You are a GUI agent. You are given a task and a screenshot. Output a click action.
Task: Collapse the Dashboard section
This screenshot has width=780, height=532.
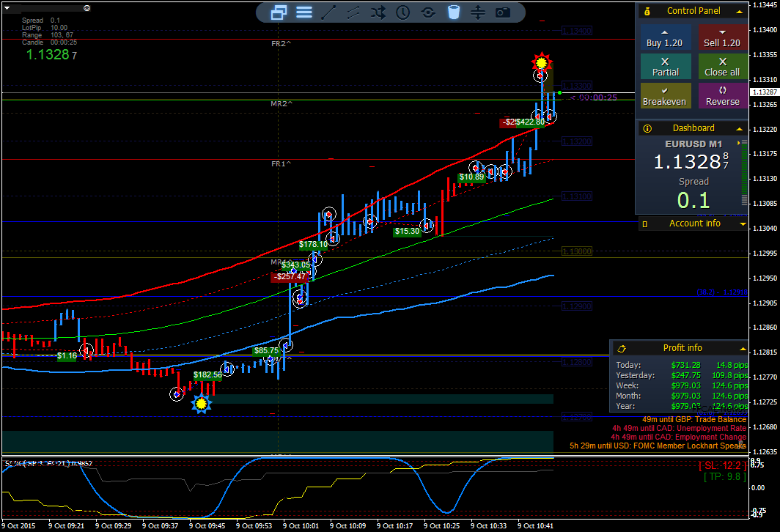pyautogui.click(x=739, y=129)
